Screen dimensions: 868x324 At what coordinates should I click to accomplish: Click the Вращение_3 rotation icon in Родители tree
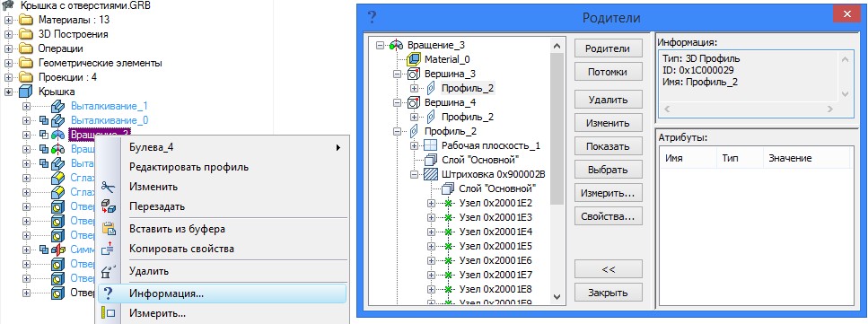pos(397,45)
